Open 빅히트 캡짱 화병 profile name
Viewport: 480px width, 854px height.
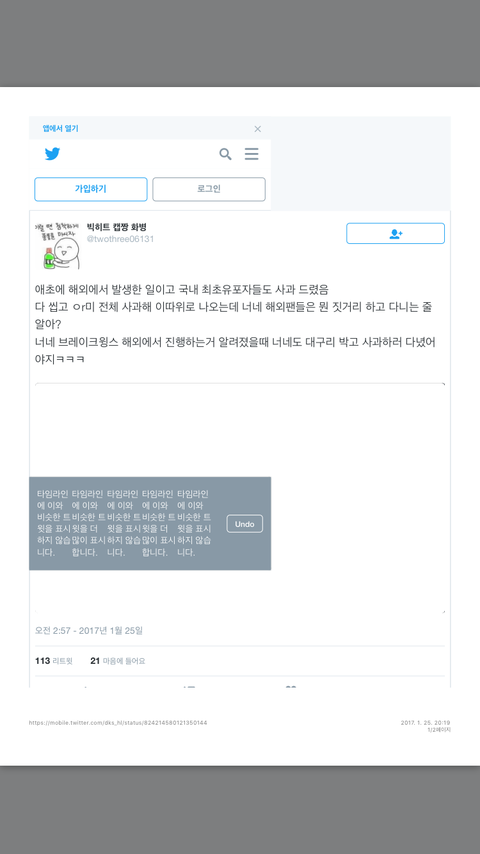point(117,228)
